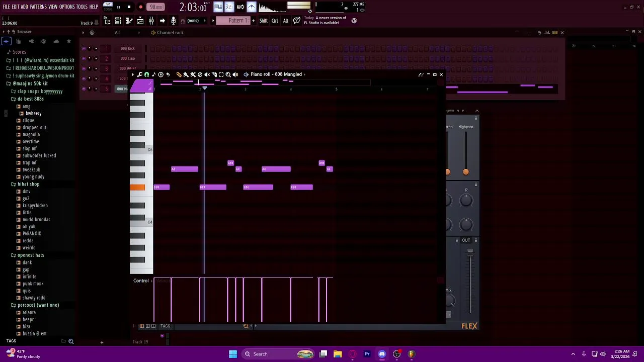Screen dimensions: 644x362
Task: Toggle the Shift modifier button
Action: tap(264, 21)
